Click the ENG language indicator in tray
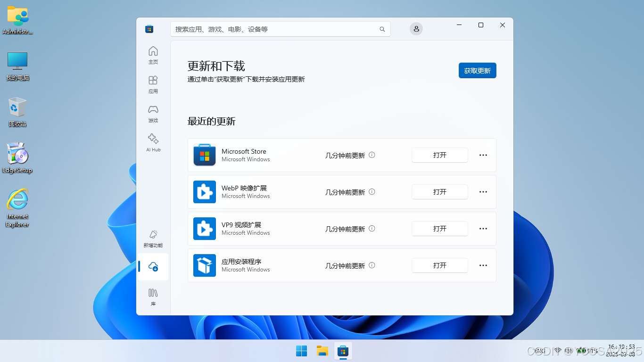Viewport: 644px width, 362px height. point(540,351)
